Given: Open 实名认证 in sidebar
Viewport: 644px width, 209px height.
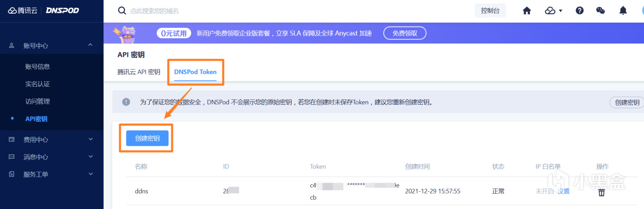Looking at the screenshot, I should point(37,84).
